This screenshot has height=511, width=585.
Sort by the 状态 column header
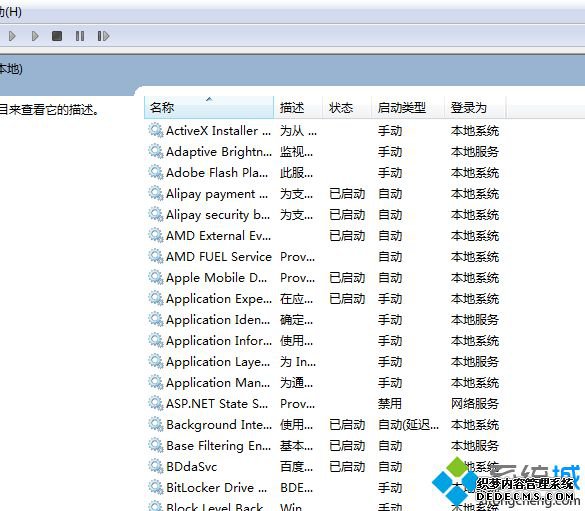347,107
